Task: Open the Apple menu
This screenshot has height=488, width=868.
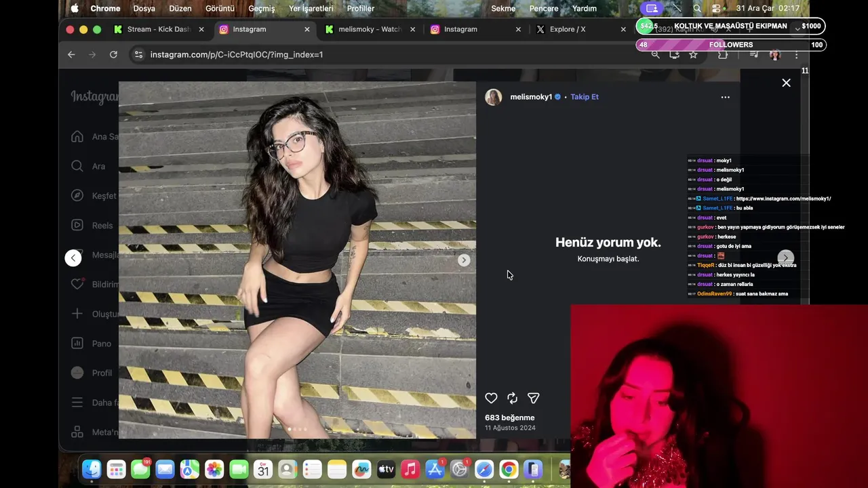Action: point(75,8)
